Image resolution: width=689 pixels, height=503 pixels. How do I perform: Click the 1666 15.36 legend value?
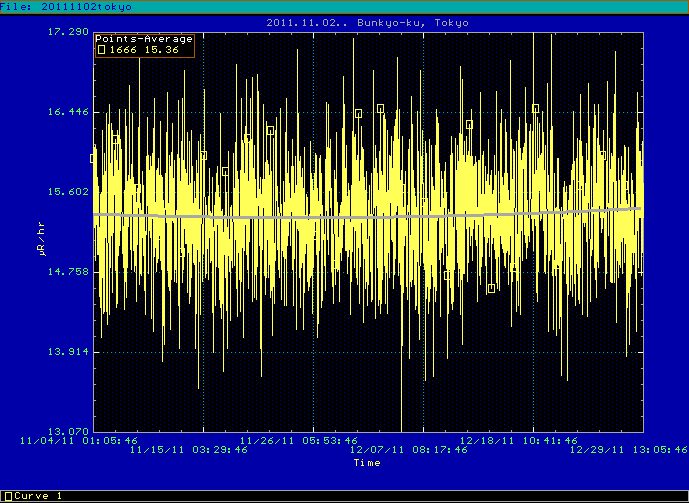[145, 50]
